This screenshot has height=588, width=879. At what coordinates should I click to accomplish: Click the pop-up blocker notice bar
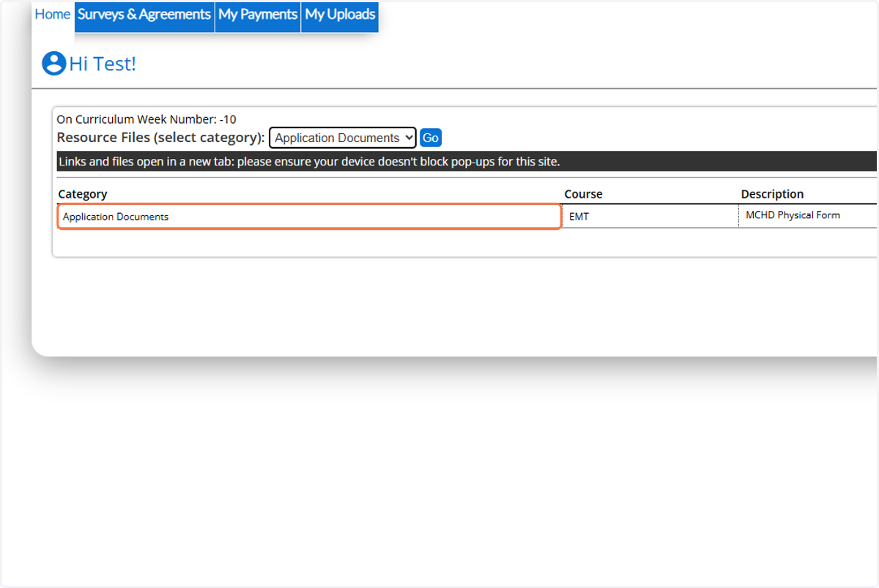pos(467,161)
